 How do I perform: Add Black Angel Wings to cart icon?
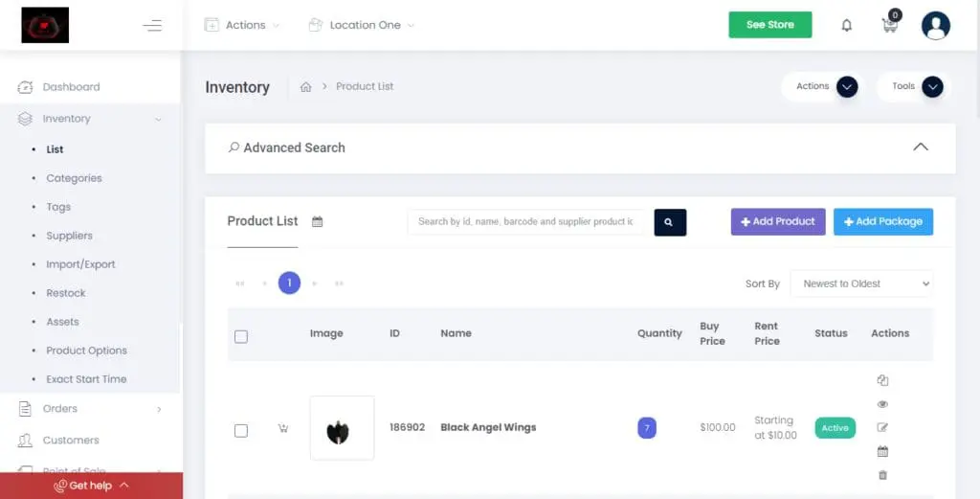283,428
